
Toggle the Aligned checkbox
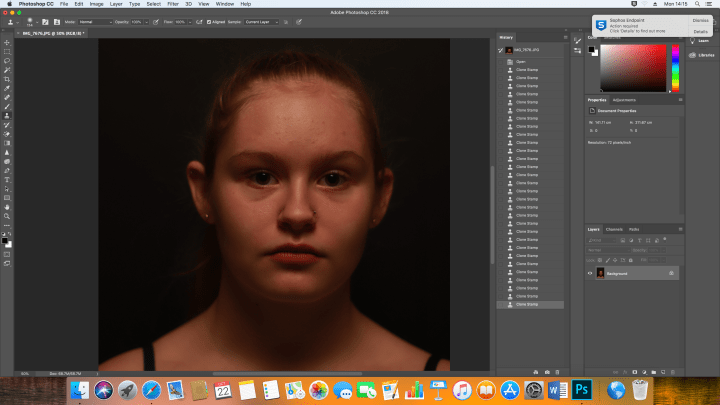(x=209, y=22)
